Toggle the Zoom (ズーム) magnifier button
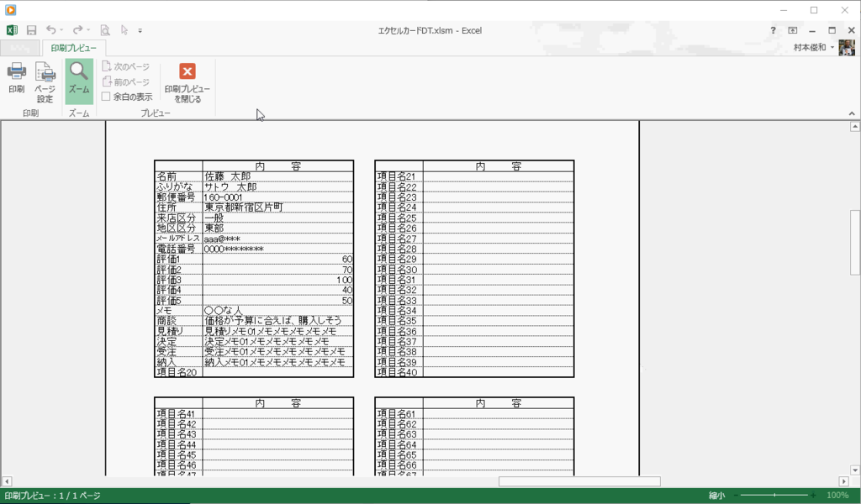Viewport: 861px width, 504px height. 78,81
